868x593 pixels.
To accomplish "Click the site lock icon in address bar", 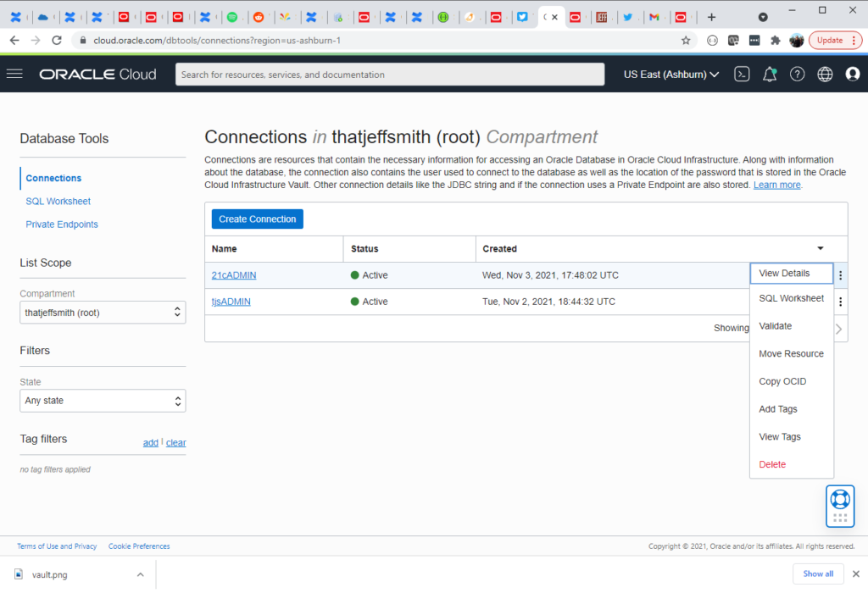I will point(83,41).
